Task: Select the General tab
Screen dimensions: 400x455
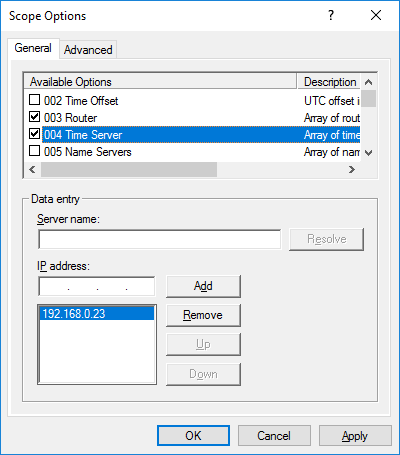Action: point(33,48)
